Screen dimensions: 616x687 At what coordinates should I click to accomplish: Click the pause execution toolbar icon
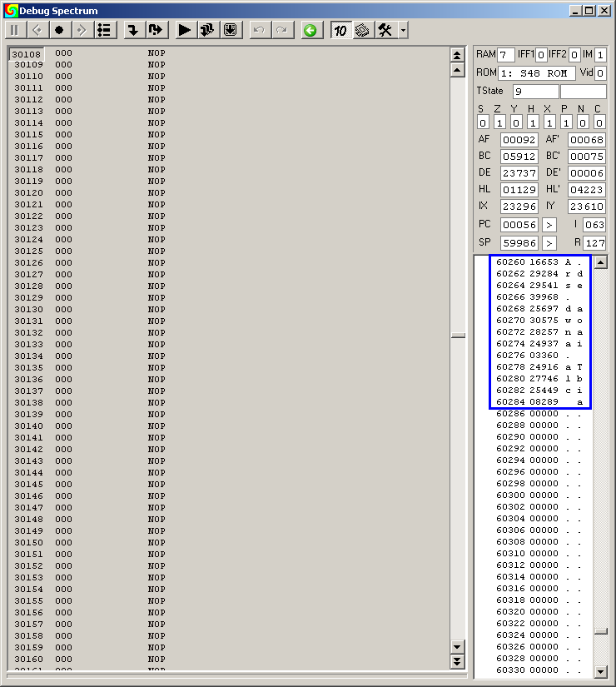15,30
